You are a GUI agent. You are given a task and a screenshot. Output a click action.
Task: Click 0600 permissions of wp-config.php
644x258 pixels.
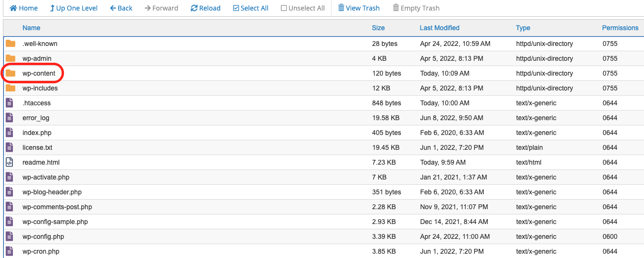pos(610,236)
